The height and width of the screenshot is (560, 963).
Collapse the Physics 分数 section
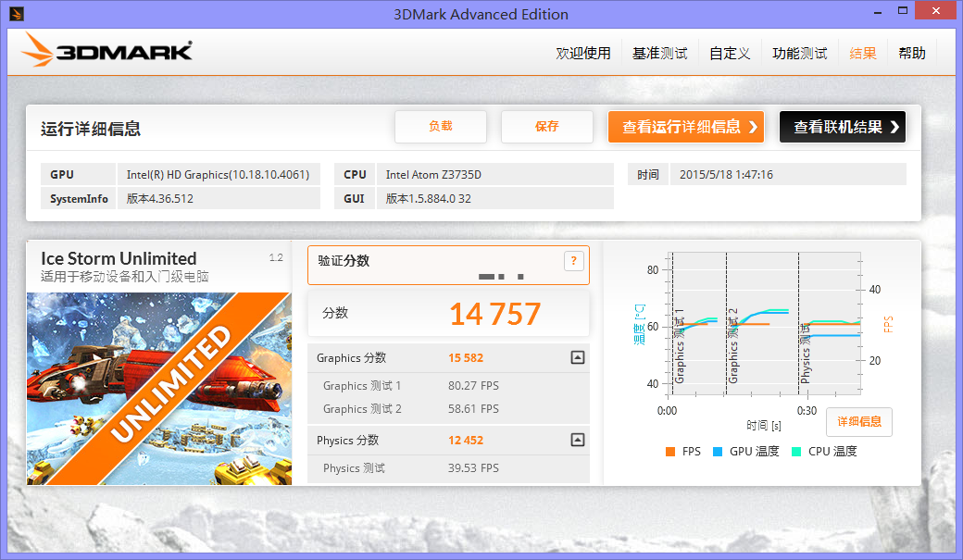point(577,440)
